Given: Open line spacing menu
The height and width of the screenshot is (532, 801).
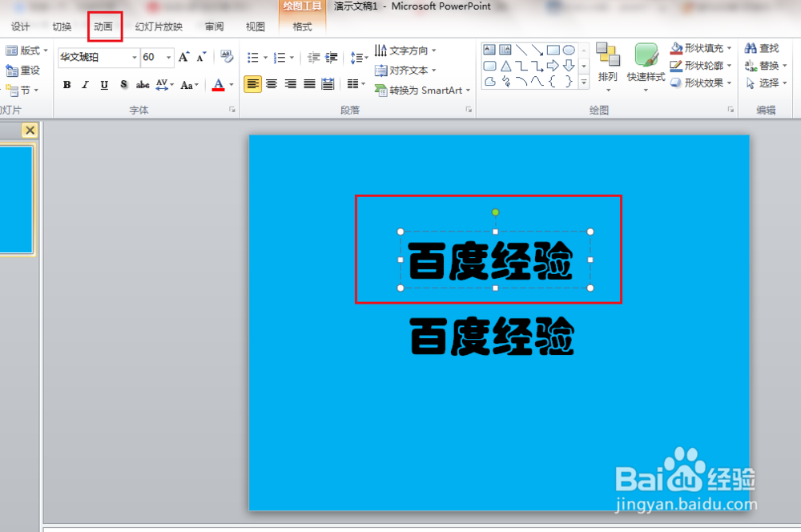Looking at the screenshot, I should 359,58.
